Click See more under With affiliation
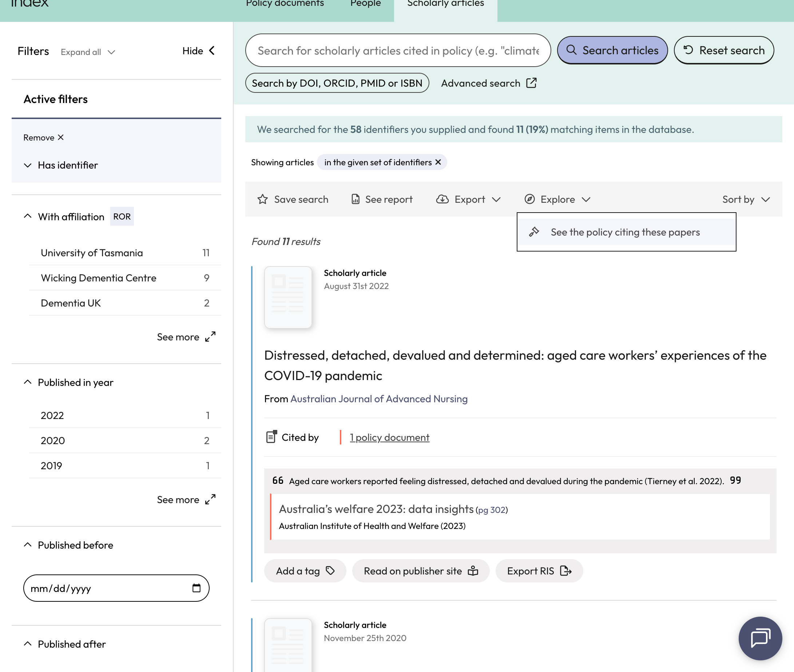 point(186,337)
